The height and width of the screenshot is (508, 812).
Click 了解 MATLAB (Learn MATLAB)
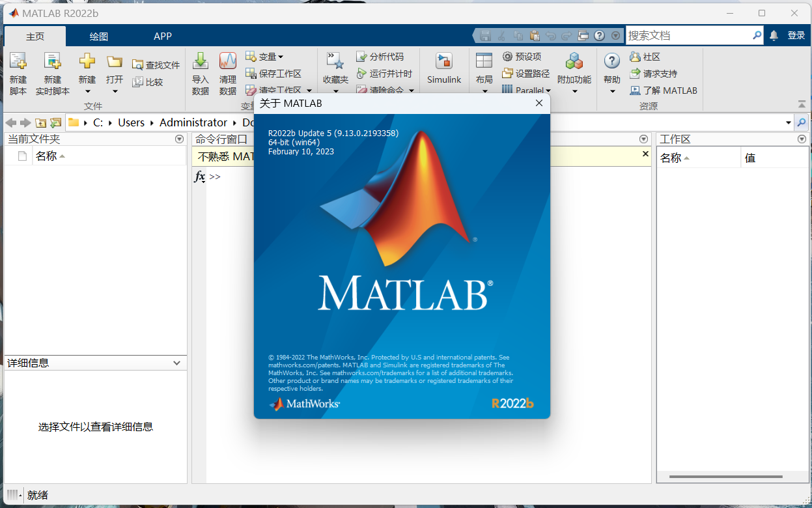click(x=664, y=91)
